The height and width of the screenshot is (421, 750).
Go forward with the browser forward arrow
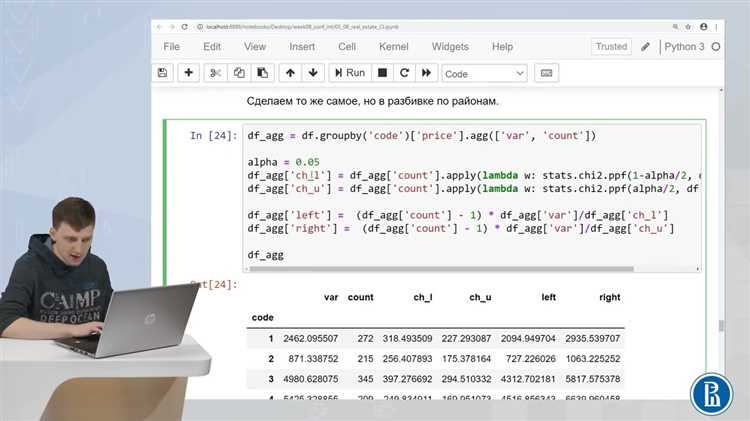(x=172, y=27)
